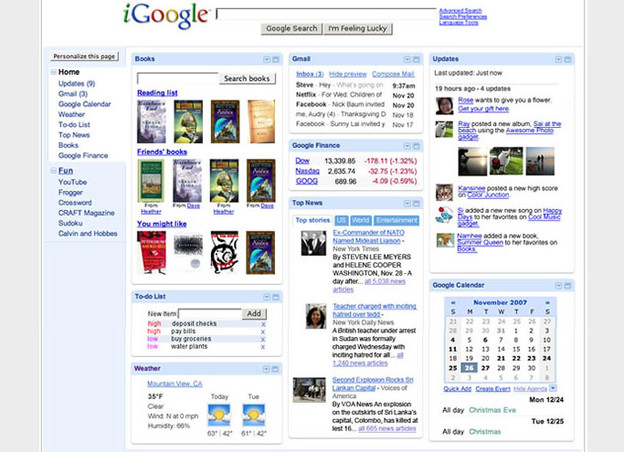Open YouTube in the Fun sidebar list

coord(72,182)
